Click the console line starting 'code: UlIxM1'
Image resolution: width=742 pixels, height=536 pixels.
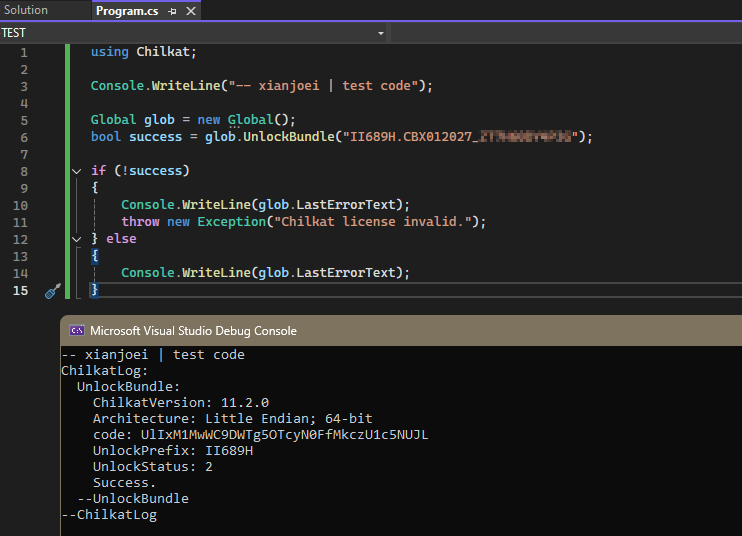260,435
